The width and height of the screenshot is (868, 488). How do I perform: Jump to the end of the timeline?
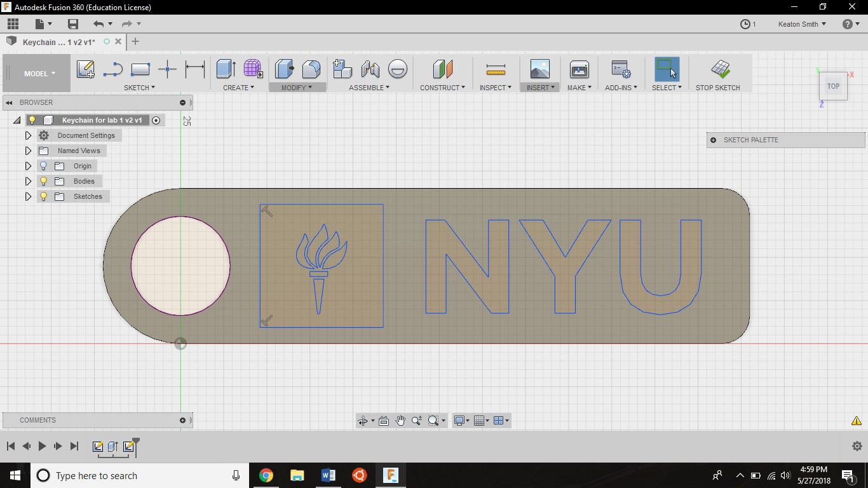point(74,446)
